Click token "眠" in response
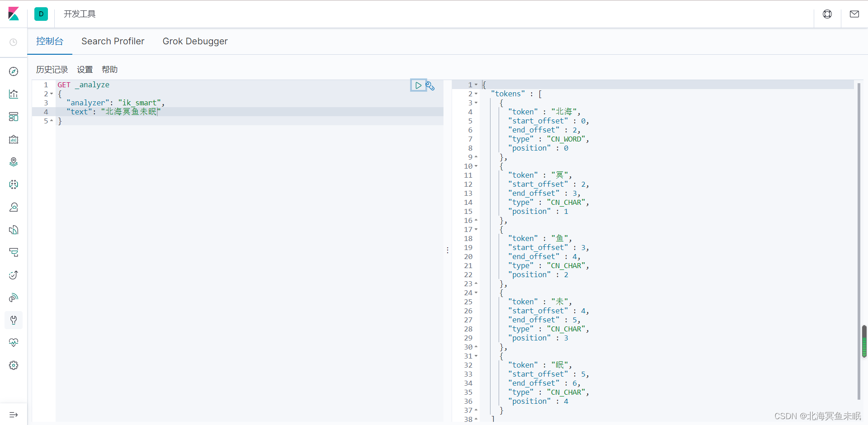This screenshot has width=868, height=425. (x=560, y=365)
